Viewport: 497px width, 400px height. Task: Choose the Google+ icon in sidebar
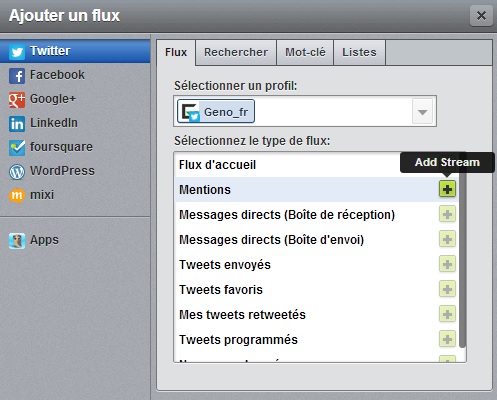coord(17,100)
